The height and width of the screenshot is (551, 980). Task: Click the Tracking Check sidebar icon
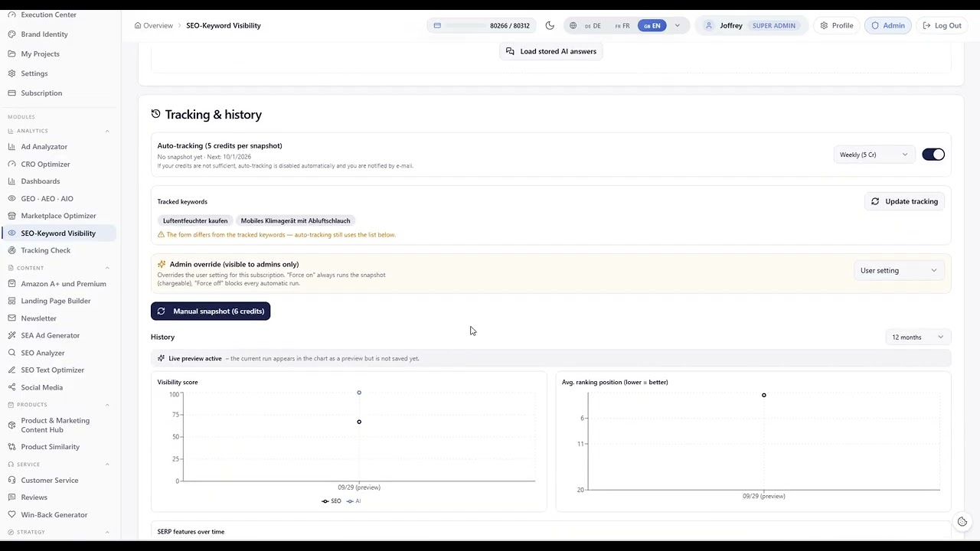coord(12,250)
